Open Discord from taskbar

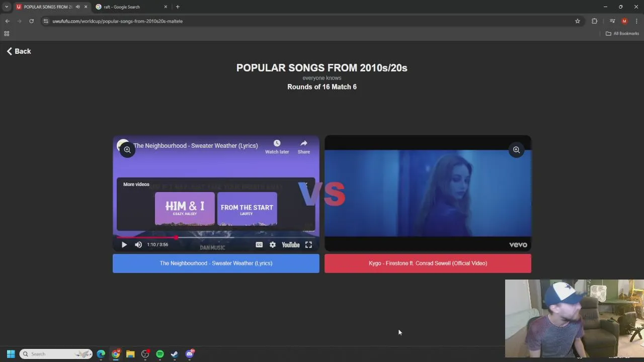pyautogui.click(x=190, y=354)
